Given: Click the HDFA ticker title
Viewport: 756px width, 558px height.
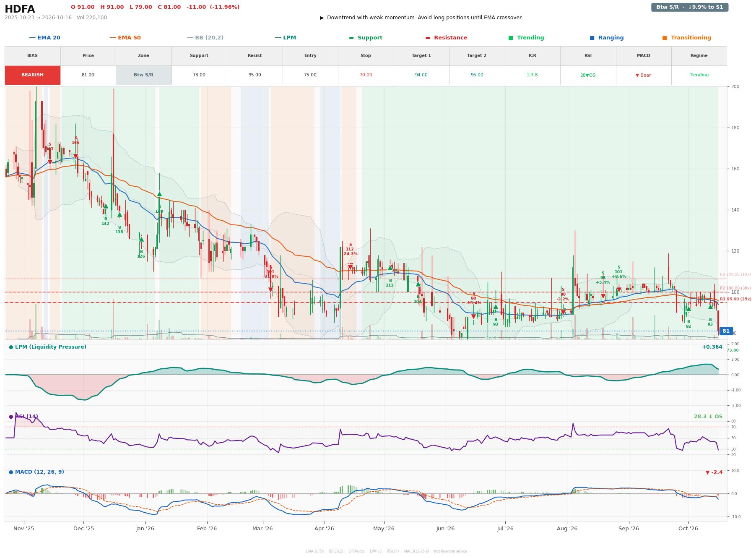Looking at the screenshot, I should 20,9.
